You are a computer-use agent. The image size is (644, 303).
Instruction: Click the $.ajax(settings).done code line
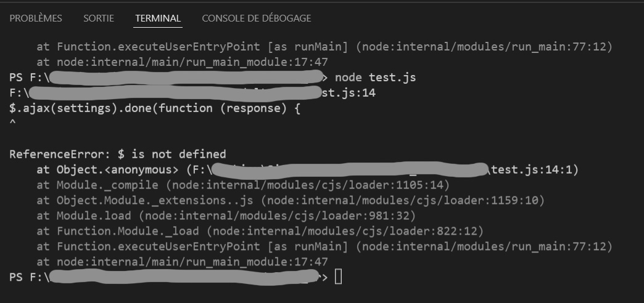point(155,108)
